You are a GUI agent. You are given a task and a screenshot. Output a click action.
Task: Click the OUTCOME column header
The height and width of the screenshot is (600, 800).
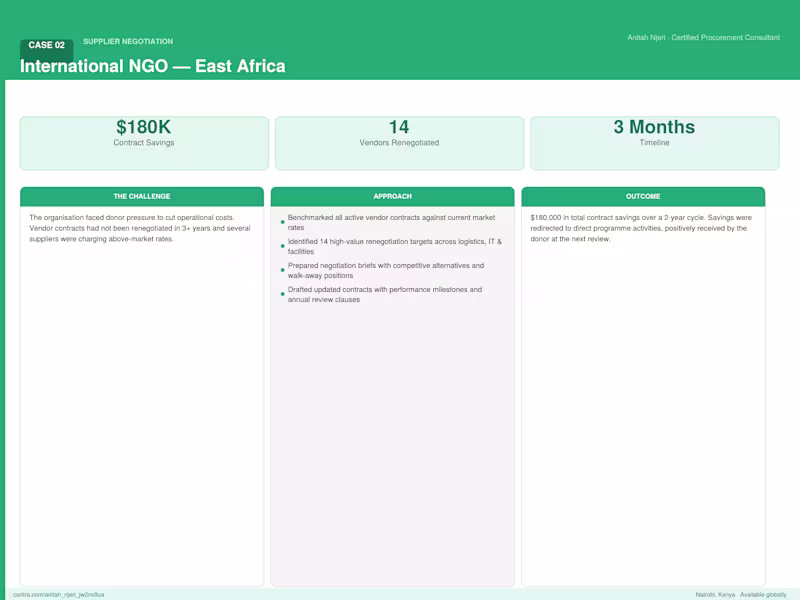click(643, 196)
